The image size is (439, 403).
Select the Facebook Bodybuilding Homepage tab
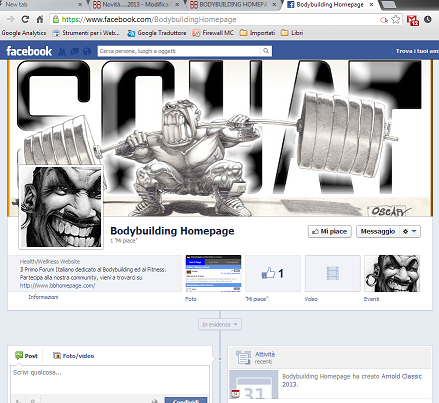[329, 4]
